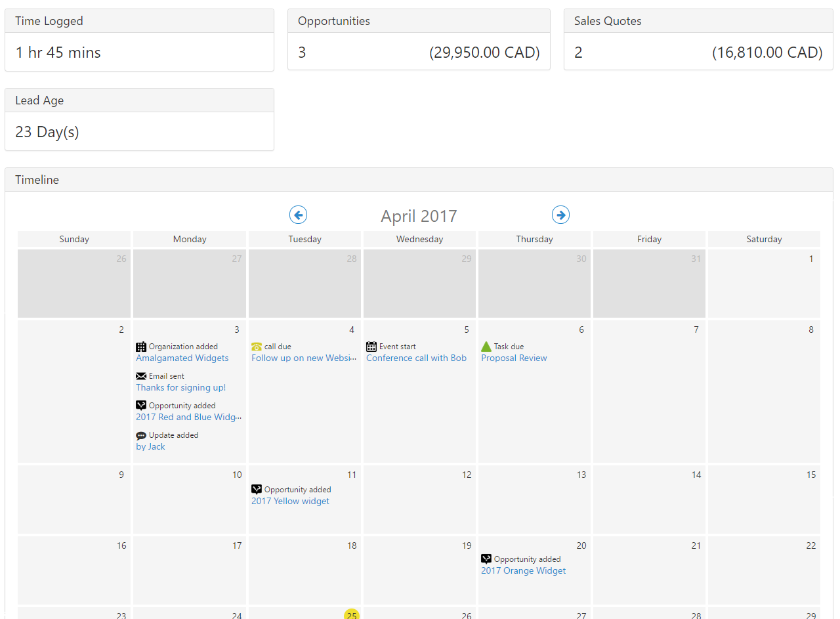
Task: Click the Email sent label
Action: pos(167,376)
